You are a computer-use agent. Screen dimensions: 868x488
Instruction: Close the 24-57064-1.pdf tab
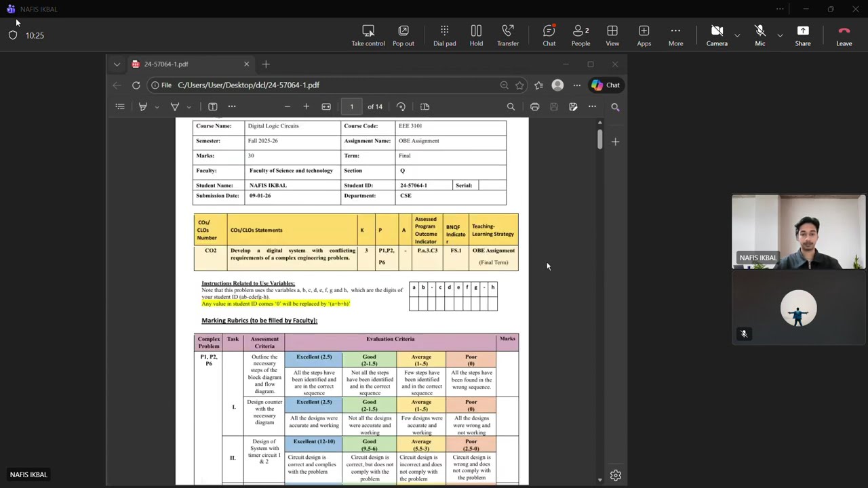coord(246,64)
